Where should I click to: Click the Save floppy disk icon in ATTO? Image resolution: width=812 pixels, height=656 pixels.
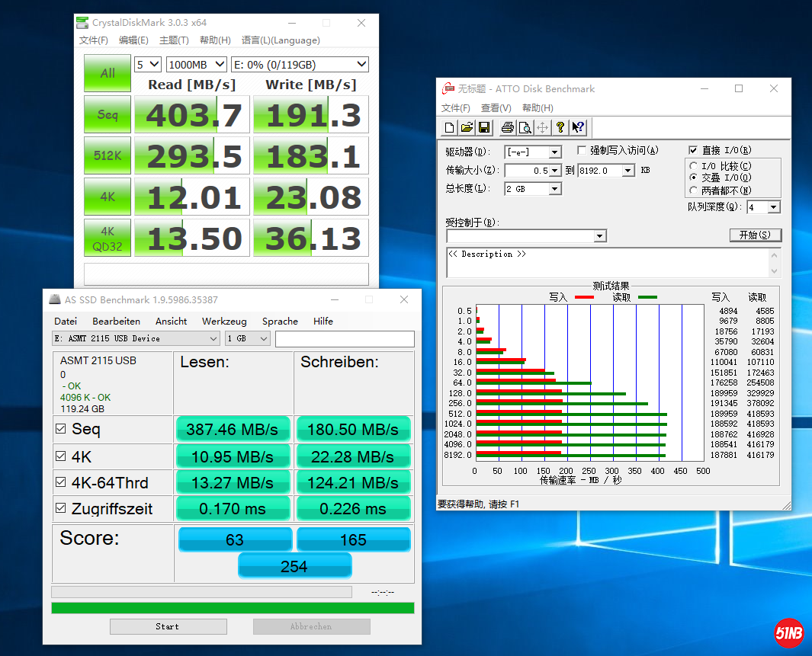click(x=484, y=127)
